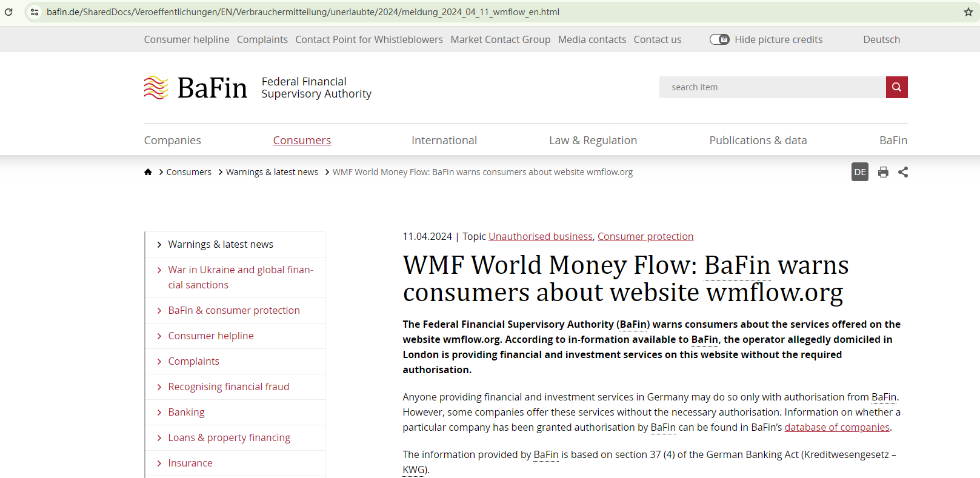This screenshot has height=478, width=980.
Task: Expand Warnings & latest news sidebar chevron
Action: tap(159, 245)
